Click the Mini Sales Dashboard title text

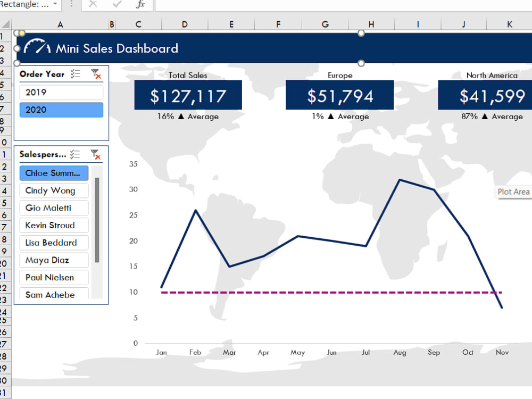pos(117,48)
